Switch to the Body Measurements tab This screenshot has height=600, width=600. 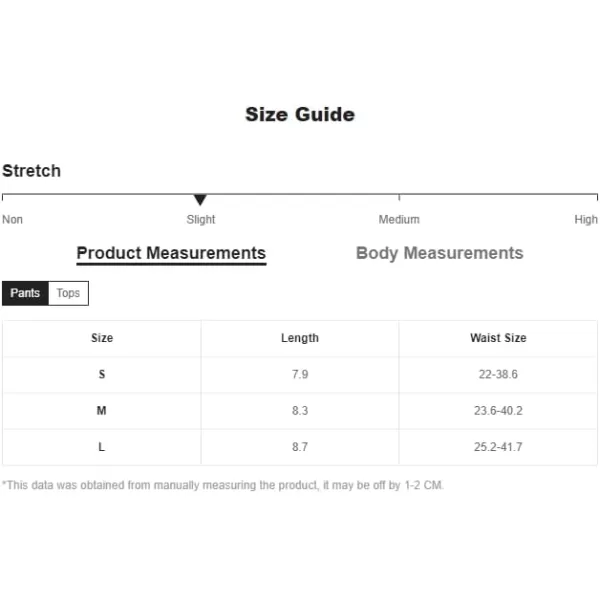pos(439,253)
